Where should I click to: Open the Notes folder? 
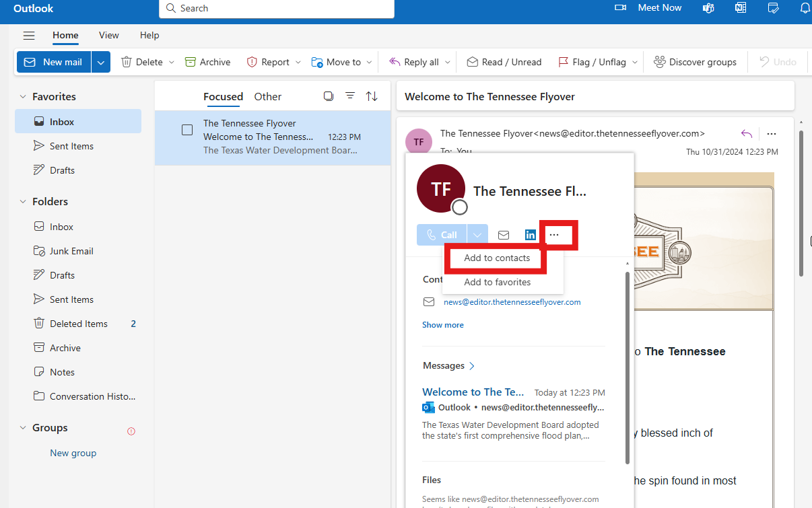point(78,372)
